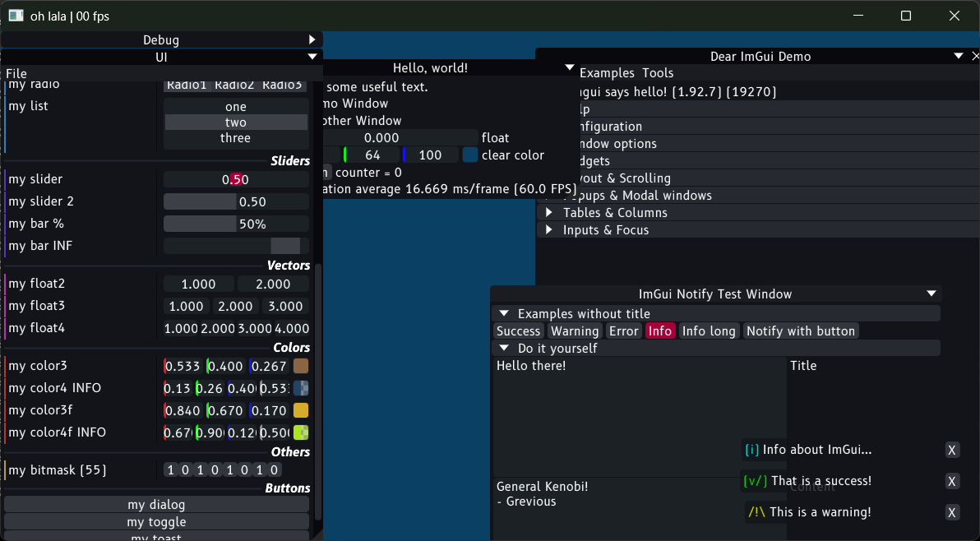Expand the Debug window arrow
Image resolution: width=980 pixels, height=541 pixels.
coord(312,40)
